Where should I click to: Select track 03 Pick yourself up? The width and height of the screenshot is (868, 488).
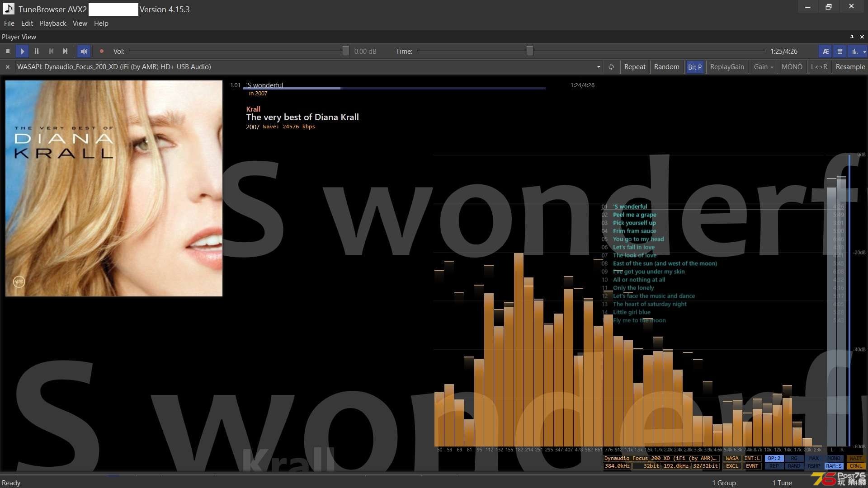point(634,223)
